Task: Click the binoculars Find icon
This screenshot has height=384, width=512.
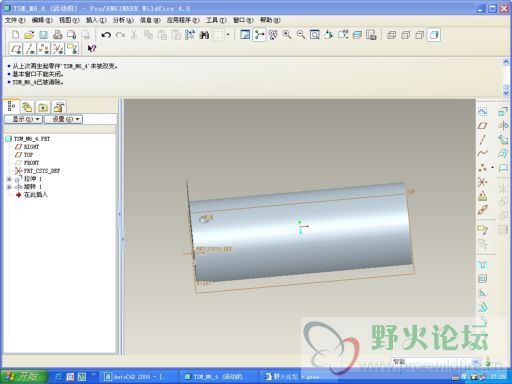Action: [x=204, y=35]
